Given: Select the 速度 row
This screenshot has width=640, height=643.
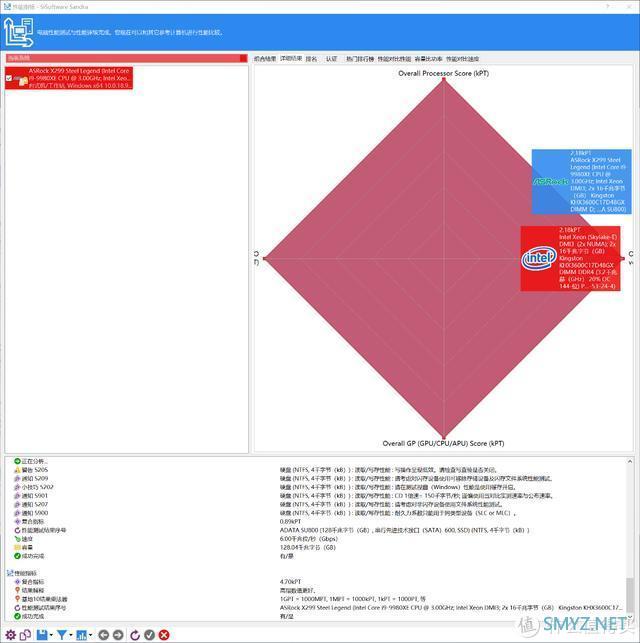Looking at the screenshot, I should pyautogui.click(x=23, y=539).
